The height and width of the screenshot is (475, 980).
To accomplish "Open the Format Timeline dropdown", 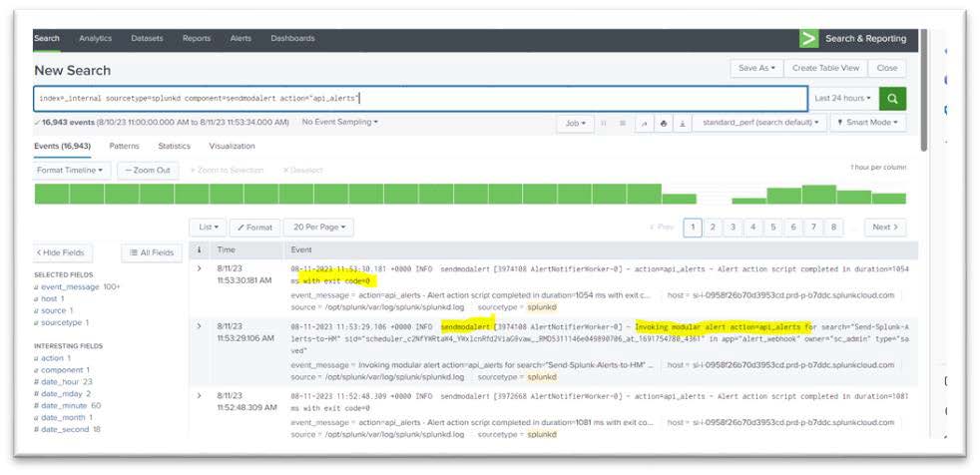I will (70, 170).
